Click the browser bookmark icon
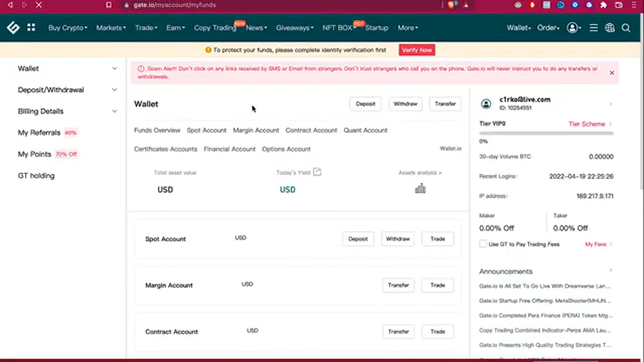 click(109, 5)
